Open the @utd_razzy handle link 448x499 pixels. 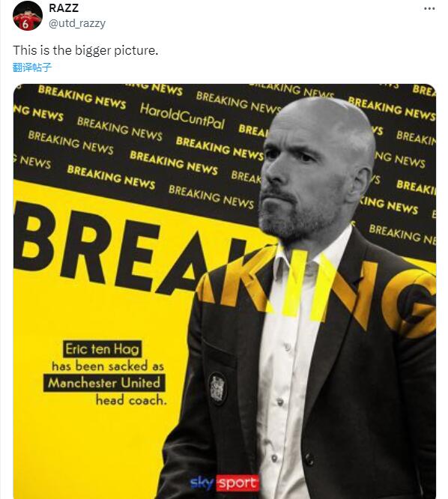coord(77,23)
